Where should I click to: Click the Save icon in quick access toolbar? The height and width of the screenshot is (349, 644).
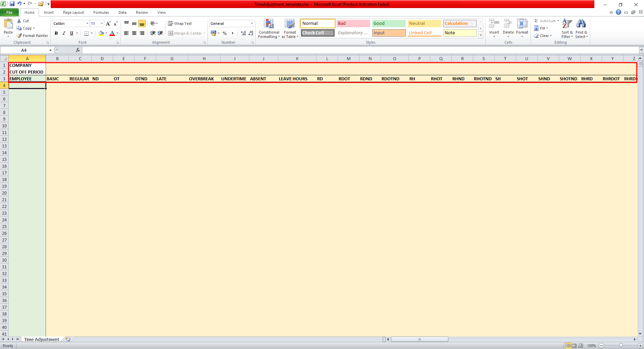(x=12, y=4)
